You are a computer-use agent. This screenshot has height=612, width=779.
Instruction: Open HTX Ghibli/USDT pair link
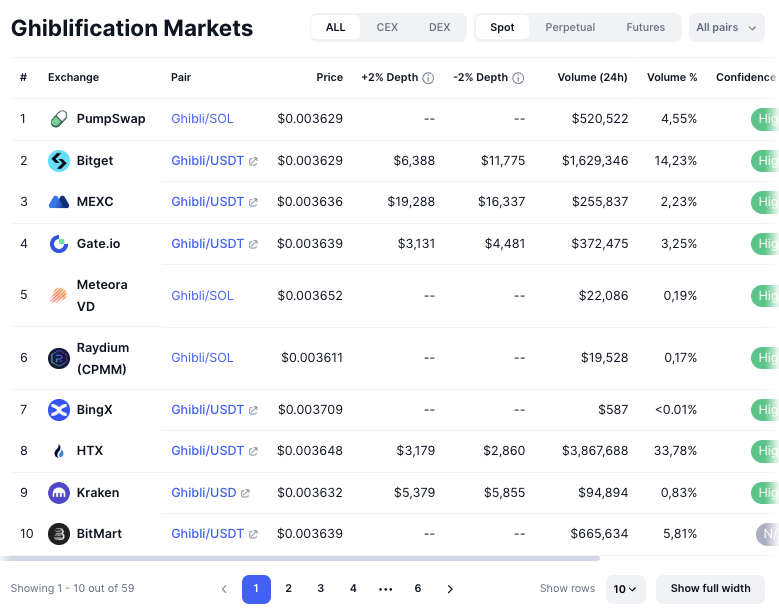pos(208,451)
